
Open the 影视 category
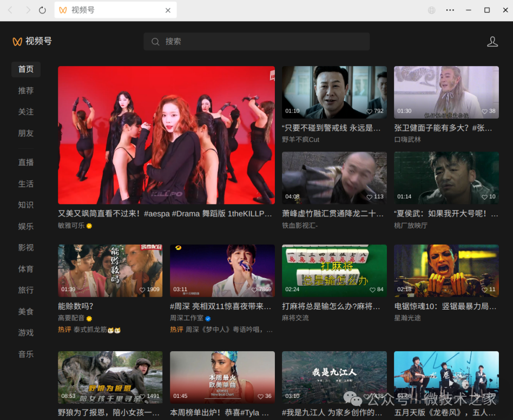(26, 248)
